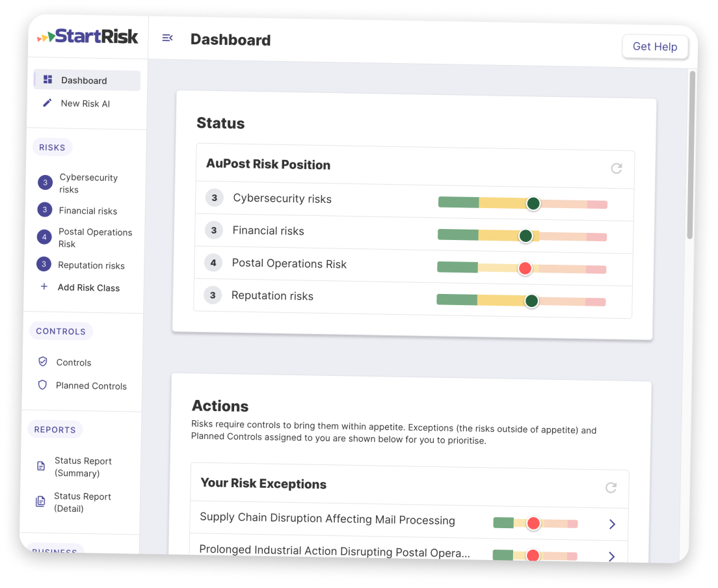Select Financial risks in the sidebar

[x=88, y=210]
